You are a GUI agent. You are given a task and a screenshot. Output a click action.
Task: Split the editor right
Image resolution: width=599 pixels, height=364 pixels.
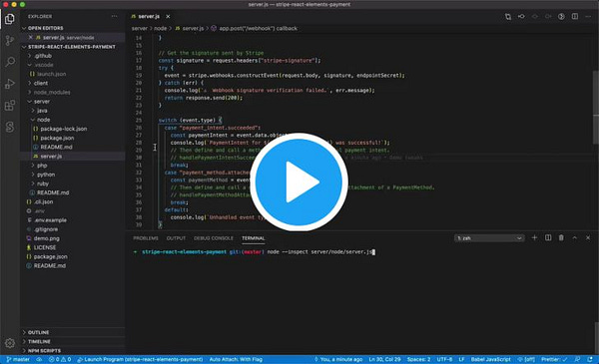[x=575, y=16]
